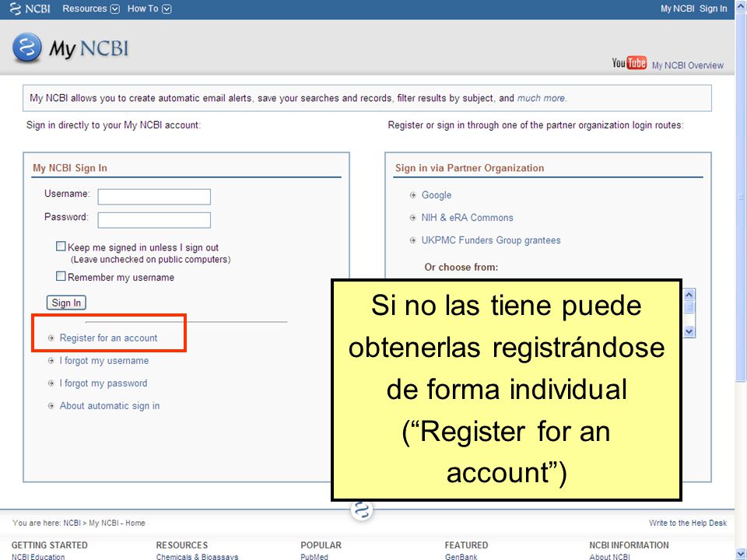Open Register for an account link
The width and height of the screenshot is (747, 560).
(x=108, y=338)
